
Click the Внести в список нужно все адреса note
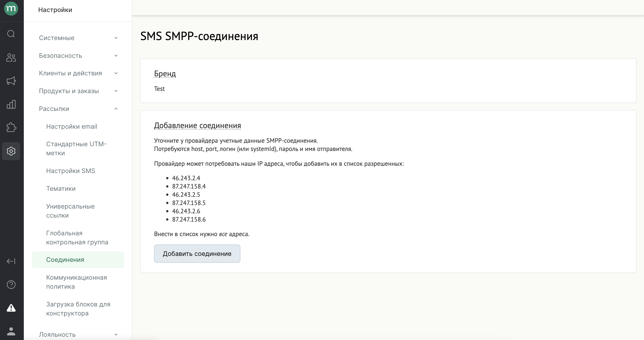coord(202,234)
